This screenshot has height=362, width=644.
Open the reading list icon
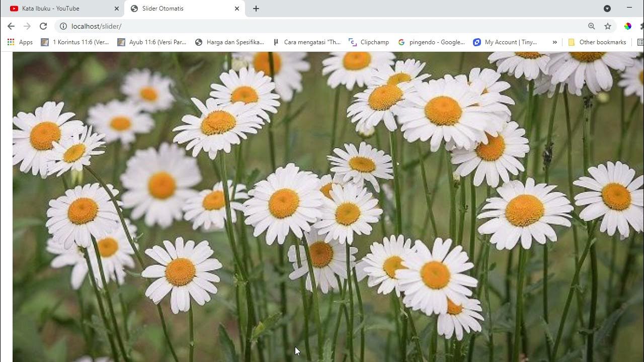pyautogui.click(x=640, y=42)
